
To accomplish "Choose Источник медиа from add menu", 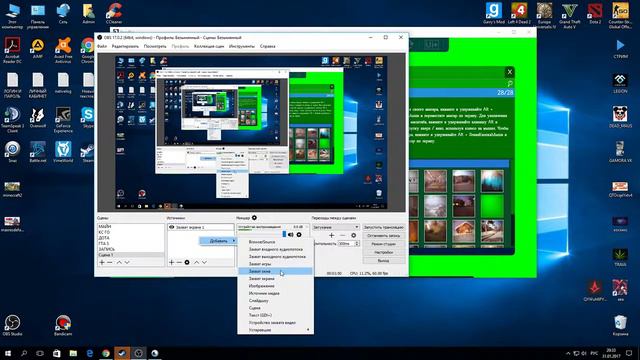I will click(x=275, y=293).
